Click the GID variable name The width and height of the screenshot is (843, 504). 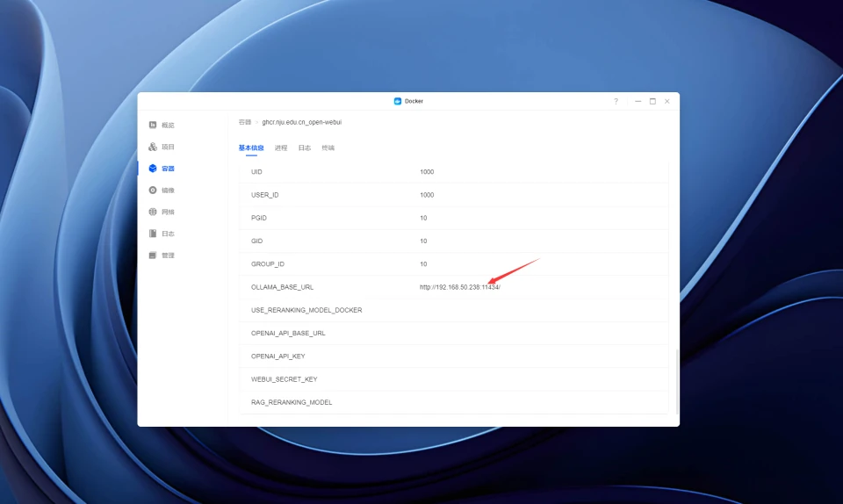pos(257,241)
